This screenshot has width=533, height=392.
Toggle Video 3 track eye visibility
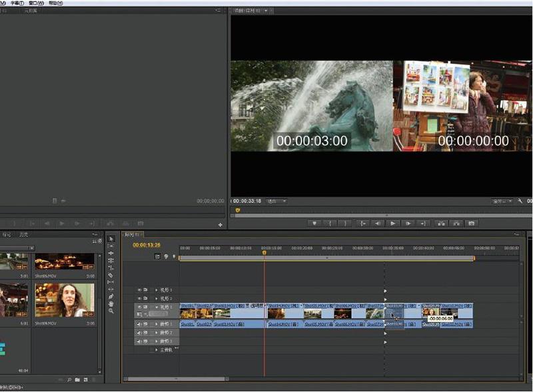coord(139,290)
